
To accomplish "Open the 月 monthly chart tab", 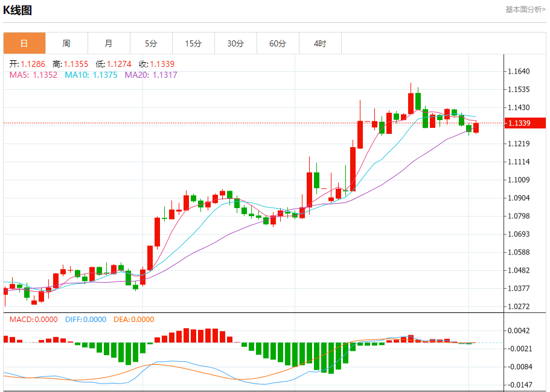I will pyautogui.click(x=109, y=43).
